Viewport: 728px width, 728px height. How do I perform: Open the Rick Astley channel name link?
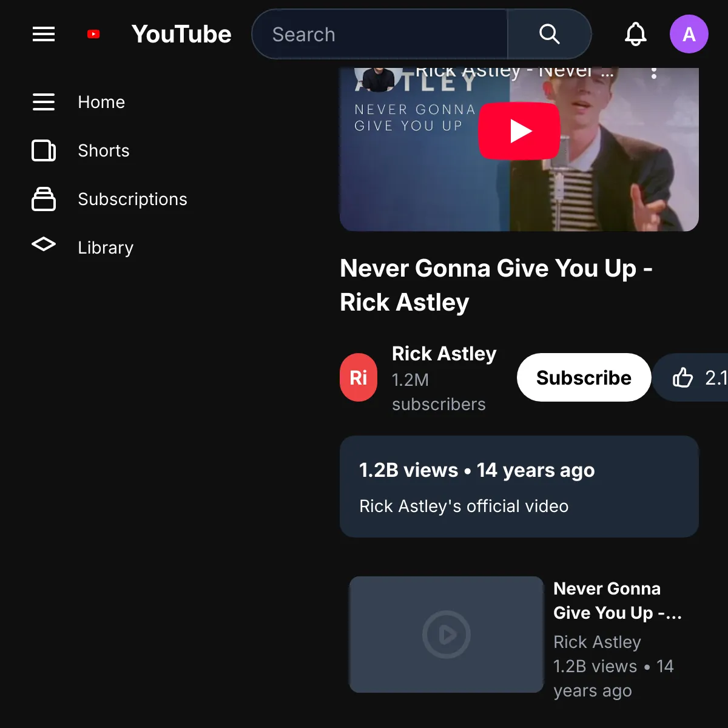pyautogui.click(x=444, y=354)
